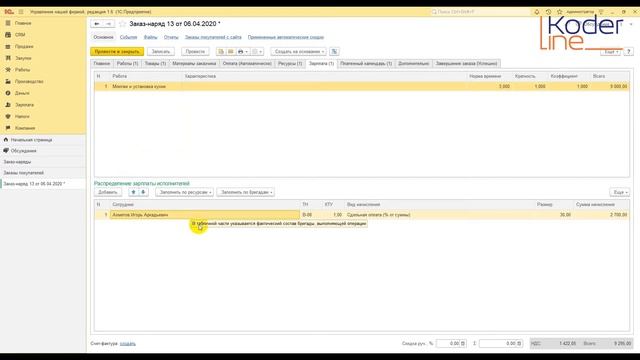Open Файлы link
Viewport: 640px width, 360px height.
tap(150, 37)
